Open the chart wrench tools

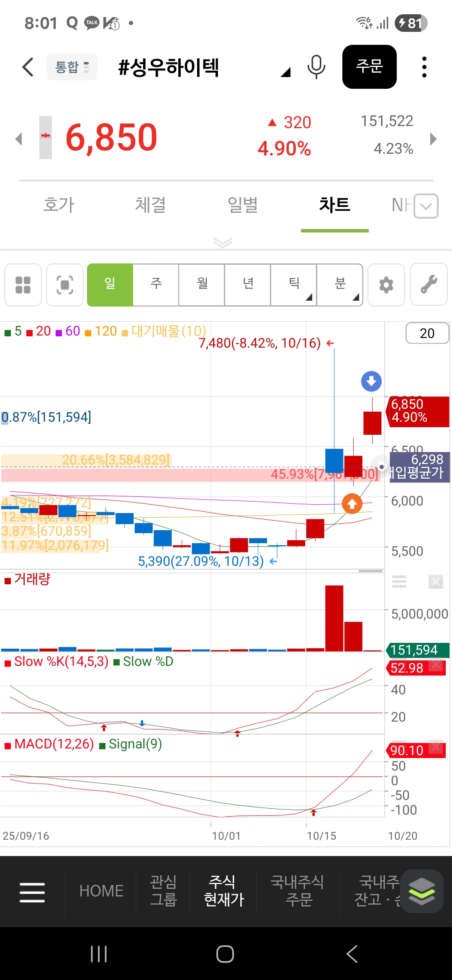tap(429, 285)
